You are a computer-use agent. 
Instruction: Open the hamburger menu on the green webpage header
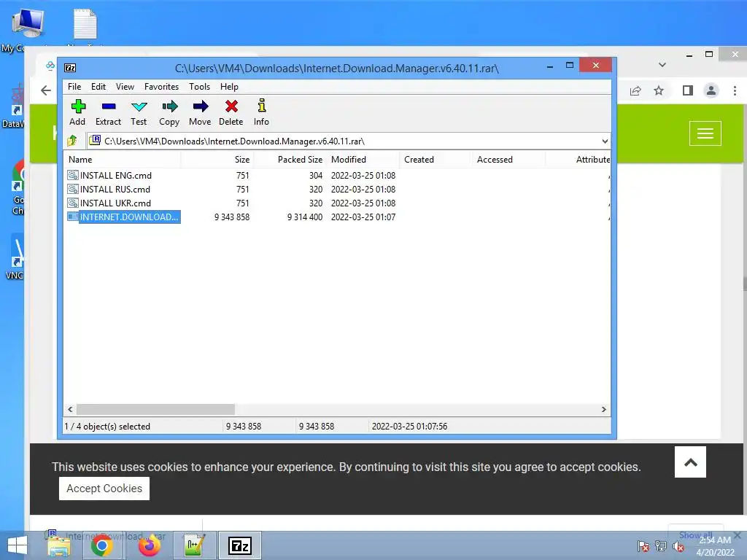(x=705, y=133)
